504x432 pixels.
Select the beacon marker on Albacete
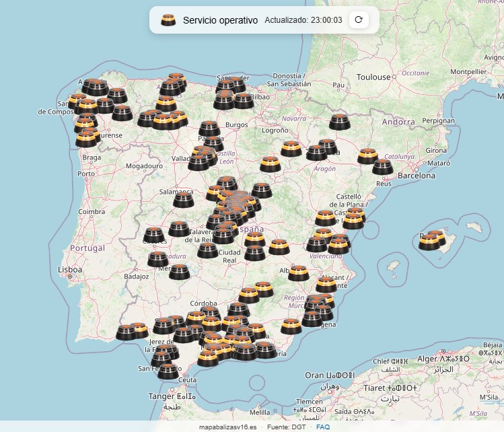pos(299,273)
